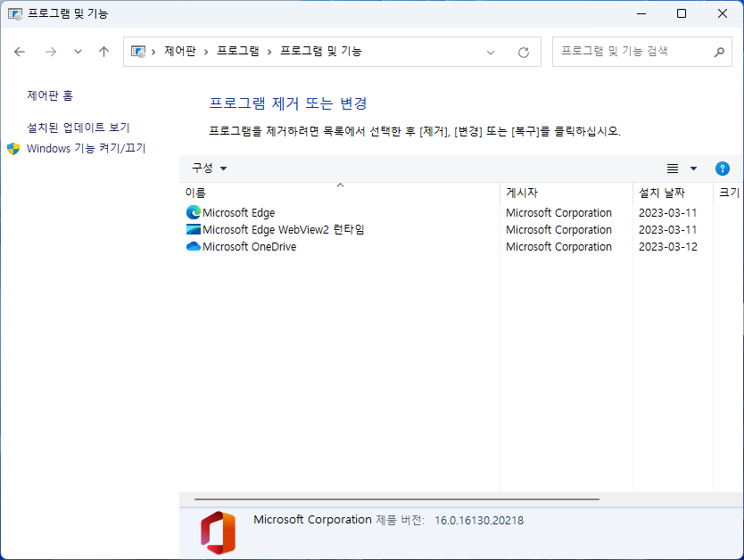Sort by the 이름 column header
This screenshot has height=560, width=744.
coord(339,193)
